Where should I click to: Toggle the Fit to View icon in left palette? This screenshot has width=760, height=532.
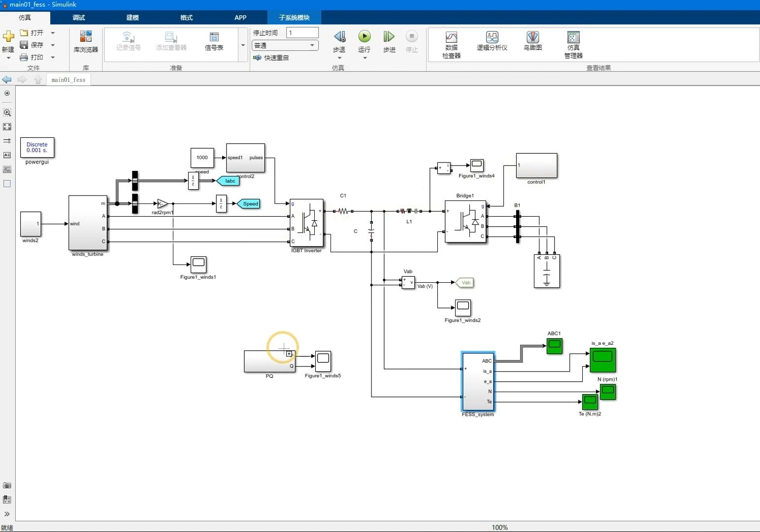(x=7, y=127)
